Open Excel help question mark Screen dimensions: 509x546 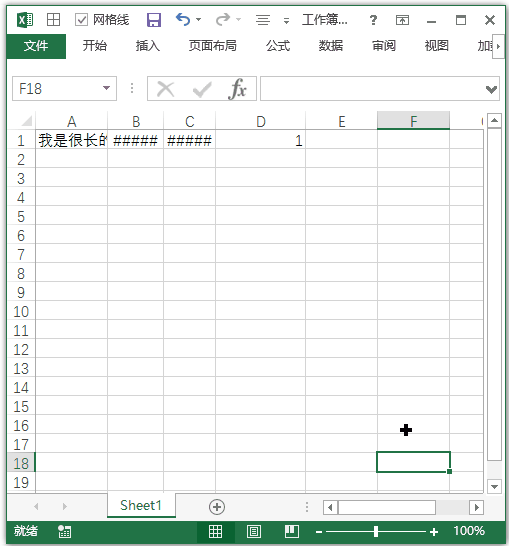pyautogui.click(x=373, y=20)
